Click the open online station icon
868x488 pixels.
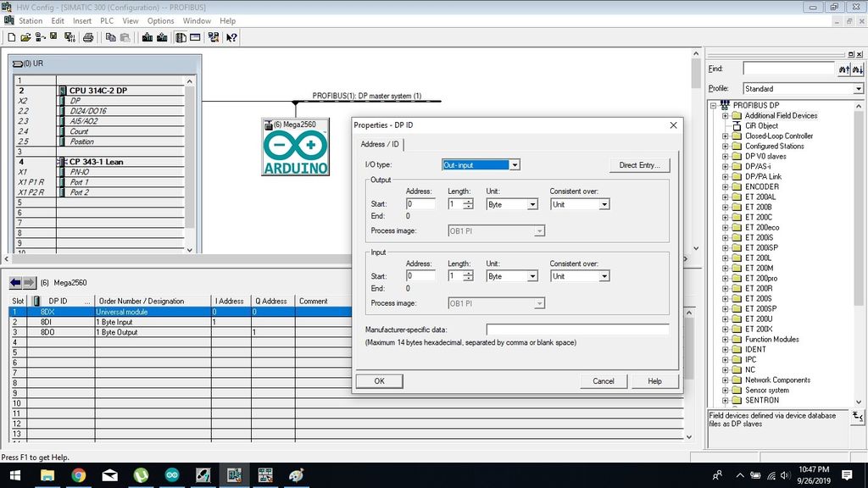click(40, 37)
